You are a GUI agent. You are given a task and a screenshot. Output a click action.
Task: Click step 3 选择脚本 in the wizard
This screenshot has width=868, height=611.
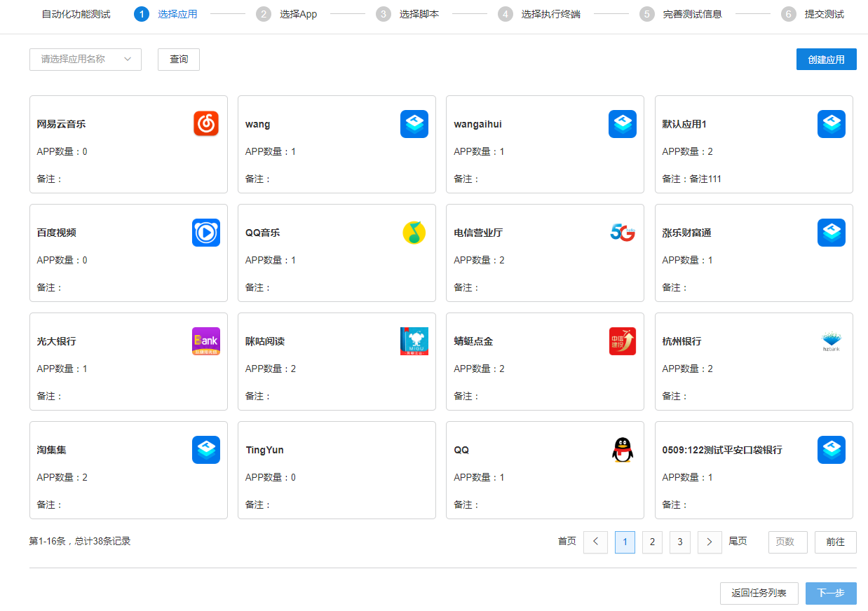coord(407,14)
